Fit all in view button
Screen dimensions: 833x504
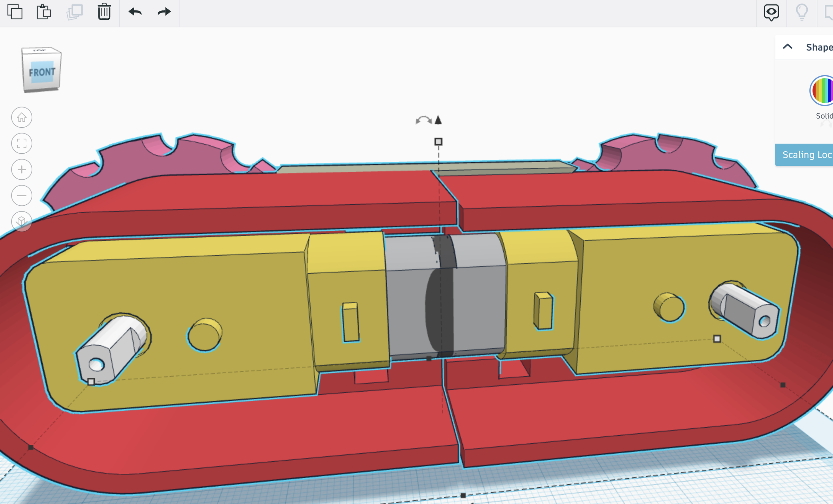tap(22, 144)
